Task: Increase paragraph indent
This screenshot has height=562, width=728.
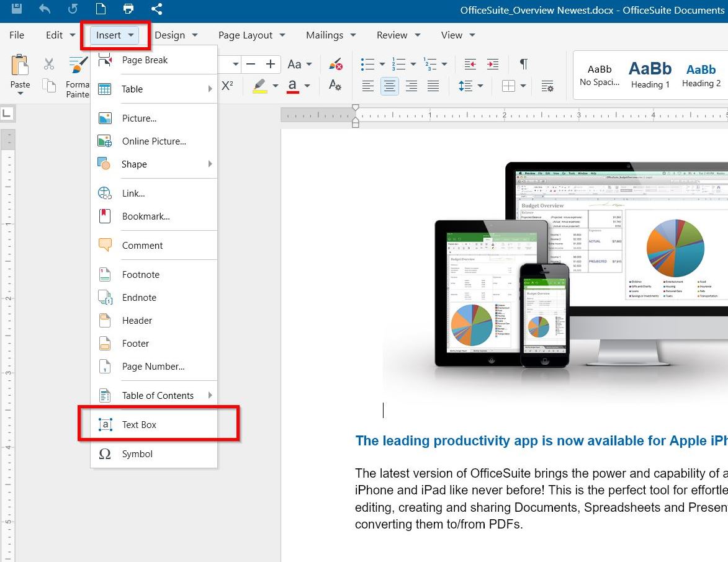Action: tap(493, 64)
